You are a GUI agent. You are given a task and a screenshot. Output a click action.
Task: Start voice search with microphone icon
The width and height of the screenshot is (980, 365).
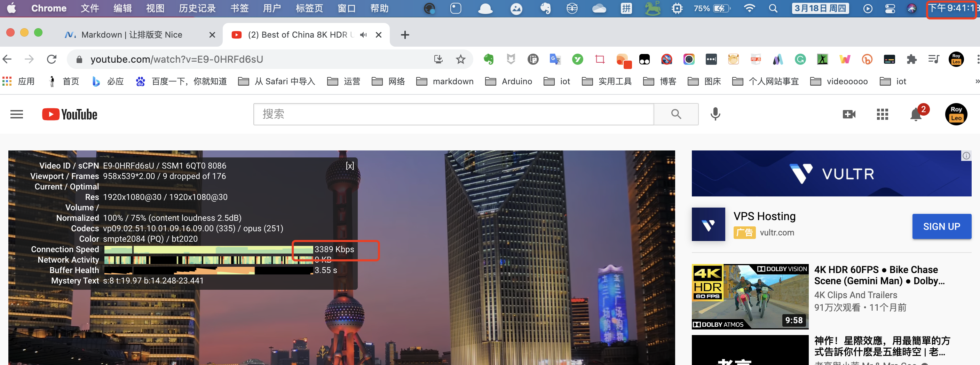point(715,114)
